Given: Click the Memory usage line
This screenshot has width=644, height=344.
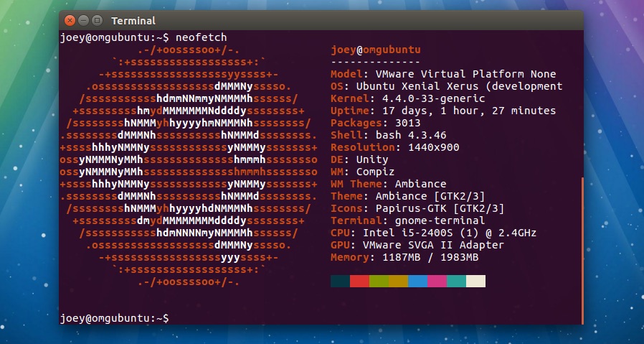Looking at the screenshot, I should coord(404,257).
